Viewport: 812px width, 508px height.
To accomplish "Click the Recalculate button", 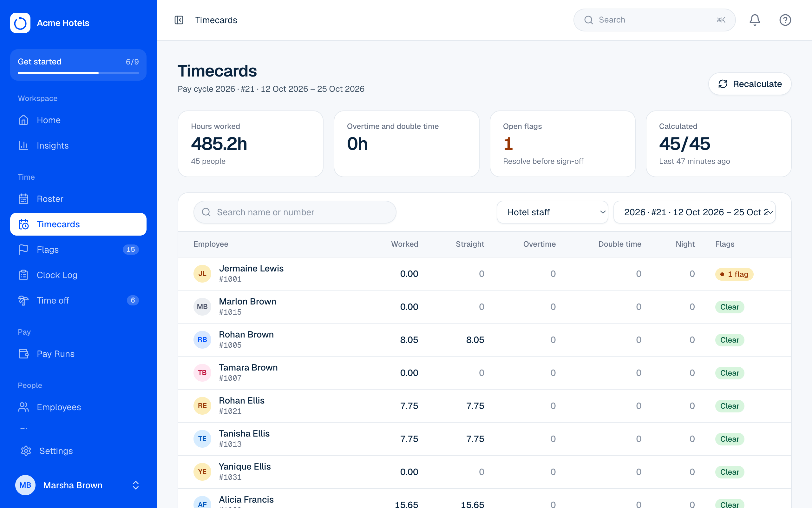I will (750, 84).
